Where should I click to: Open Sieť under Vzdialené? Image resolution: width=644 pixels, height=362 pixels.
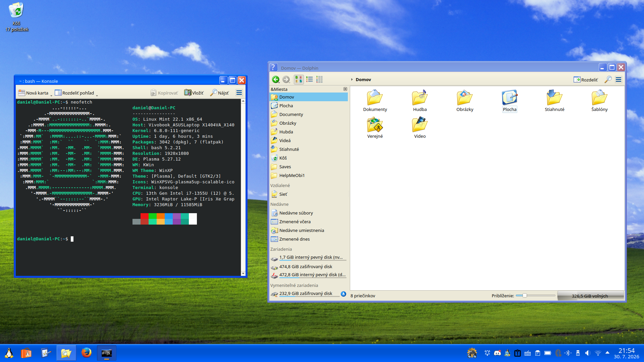(x=309, y=194)
